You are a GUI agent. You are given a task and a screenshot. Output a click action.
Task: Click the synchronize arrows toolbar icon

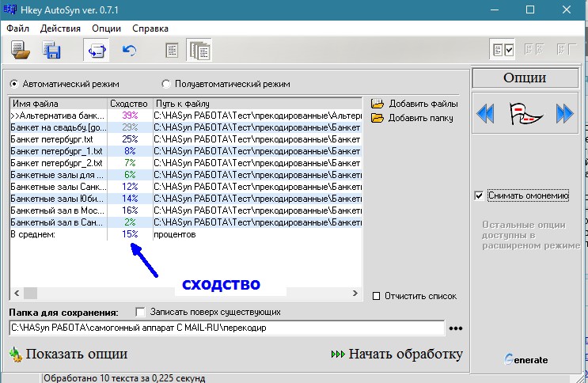tap(97, 51)
